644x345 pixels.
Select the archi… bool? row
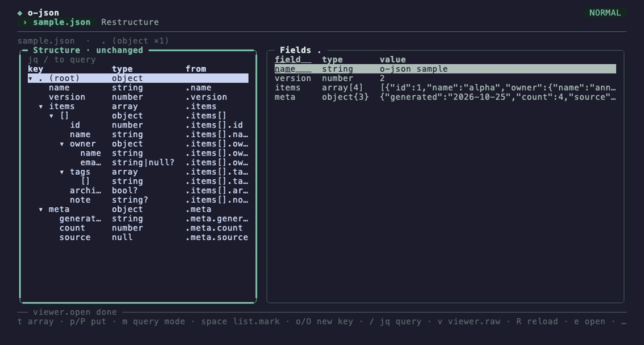click(138, 190)
